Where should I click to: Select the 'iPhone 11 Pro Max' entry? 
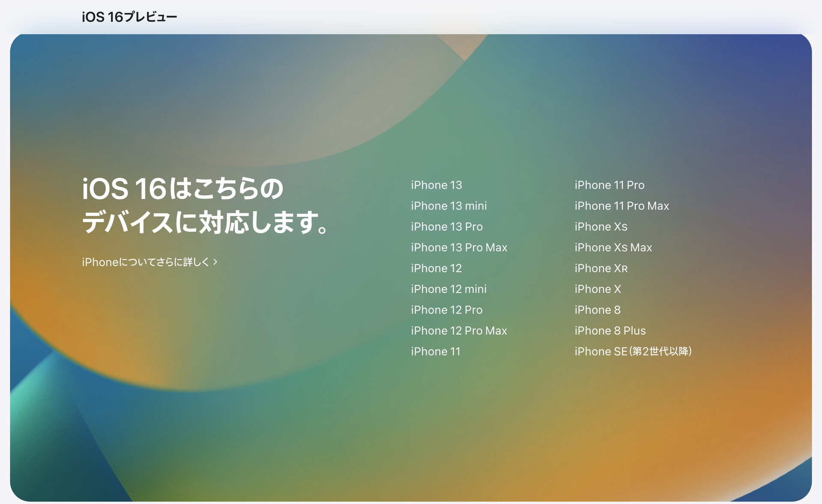click(622, 206)
